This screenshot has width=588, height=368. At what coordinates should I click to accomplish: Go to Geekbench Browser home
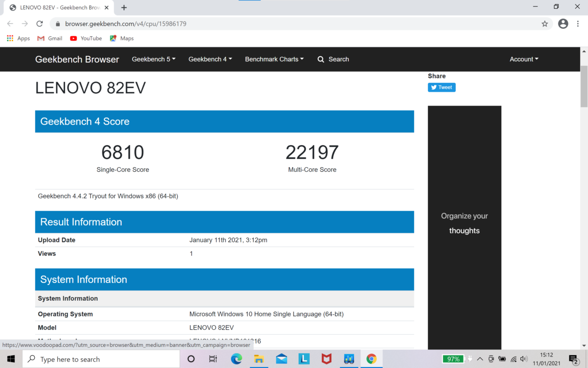tap(77, 59)
